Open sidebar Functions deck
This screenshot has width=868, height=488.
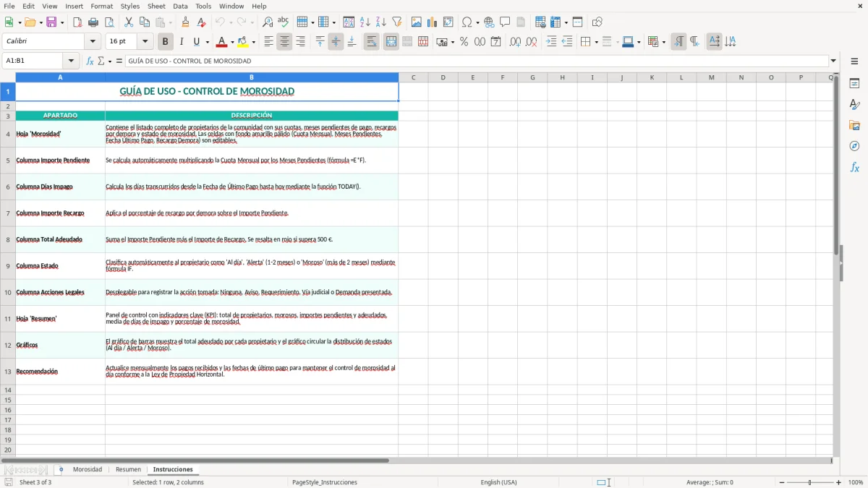coord(854,168)
